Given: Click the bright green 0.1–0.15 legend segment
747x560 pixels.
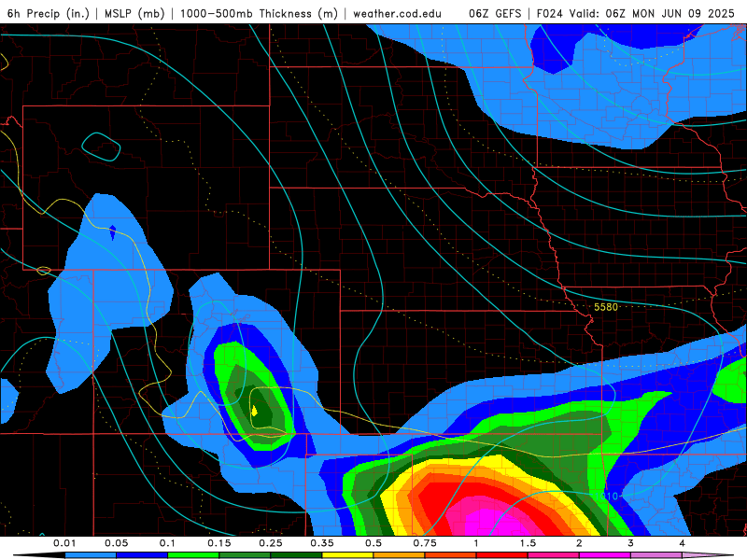Looking at the screenshot, I should [193, 555].
